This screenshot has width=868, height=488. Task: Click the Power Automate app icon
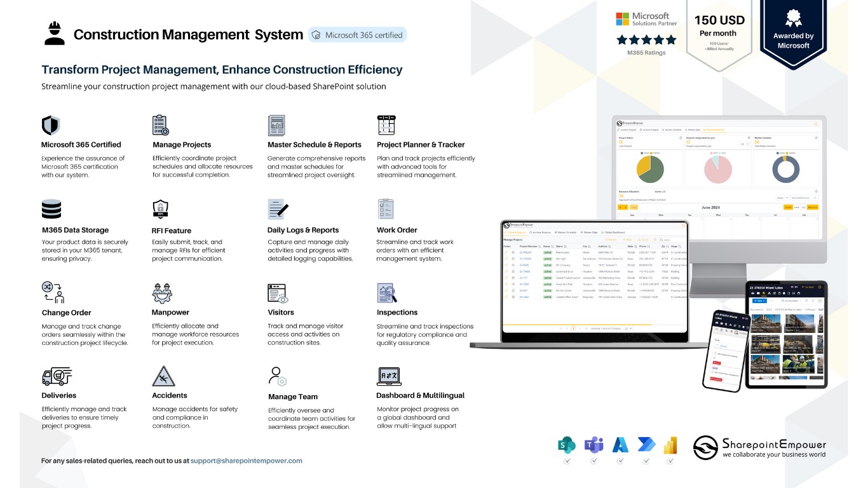pyautogui.click(x=646, y=445)
